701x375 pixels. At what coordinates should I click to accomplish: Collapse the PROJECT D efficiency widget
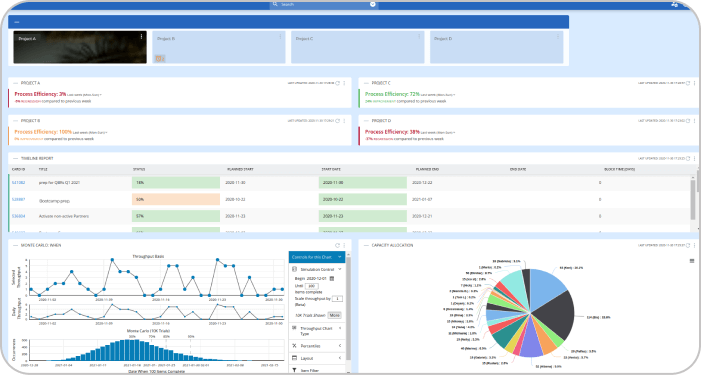coord(366,121)
